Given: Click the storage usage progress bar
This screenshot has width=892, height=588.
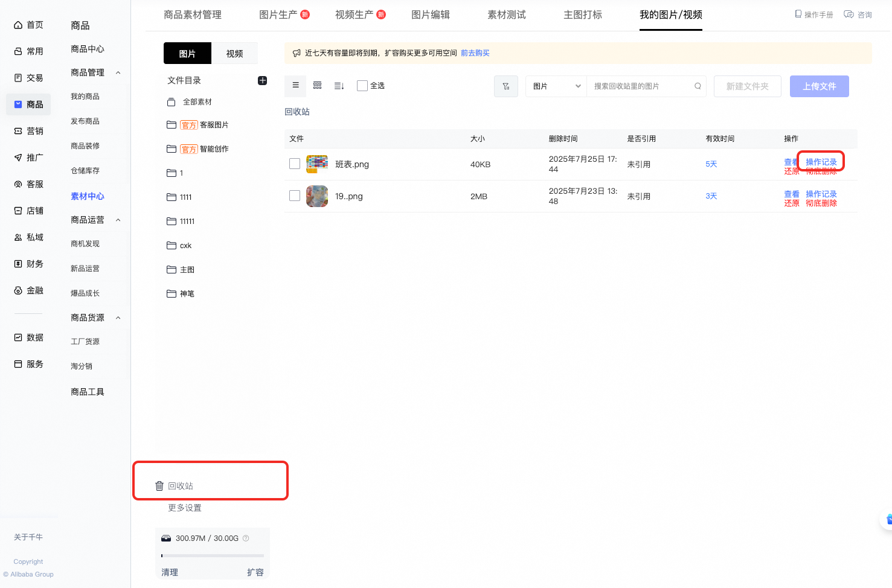Looking at the screenshot, I should (213, 555).
